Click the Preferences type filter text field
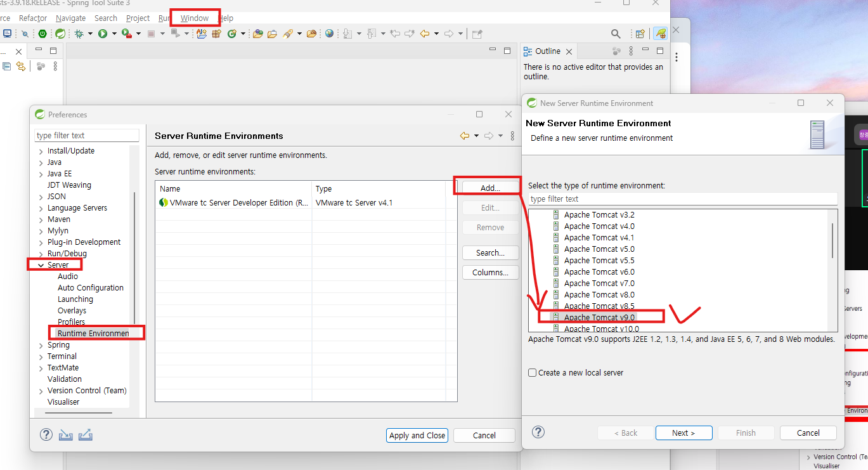868x470 pixels. coord(87,135)
